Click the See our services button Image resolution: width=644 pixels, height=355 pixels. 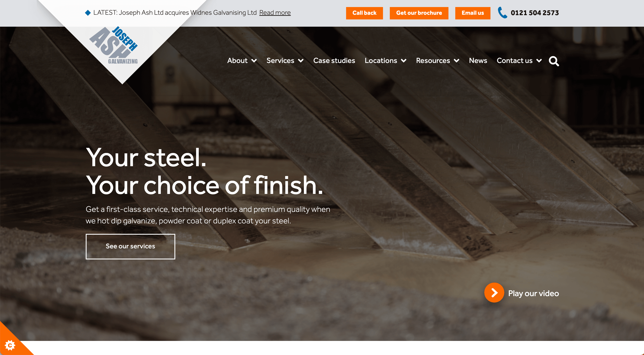pos(130,246)
